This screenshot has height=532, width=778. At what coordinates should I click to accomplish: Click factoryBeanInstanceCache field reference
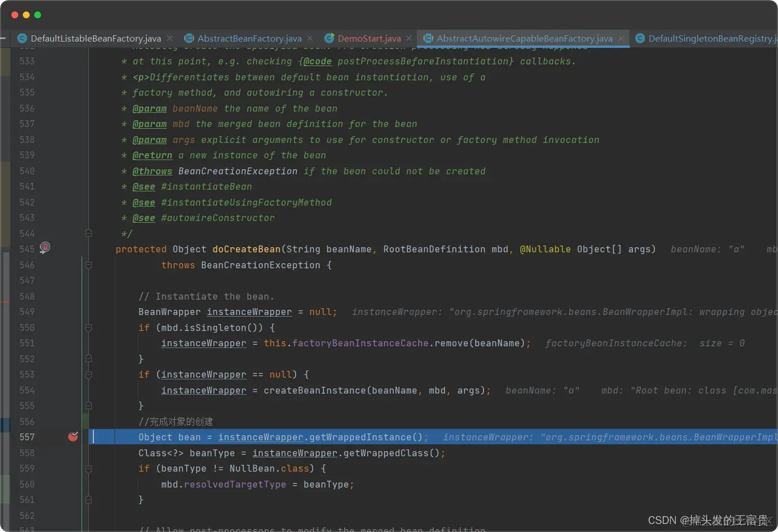(x=360, y=343)
